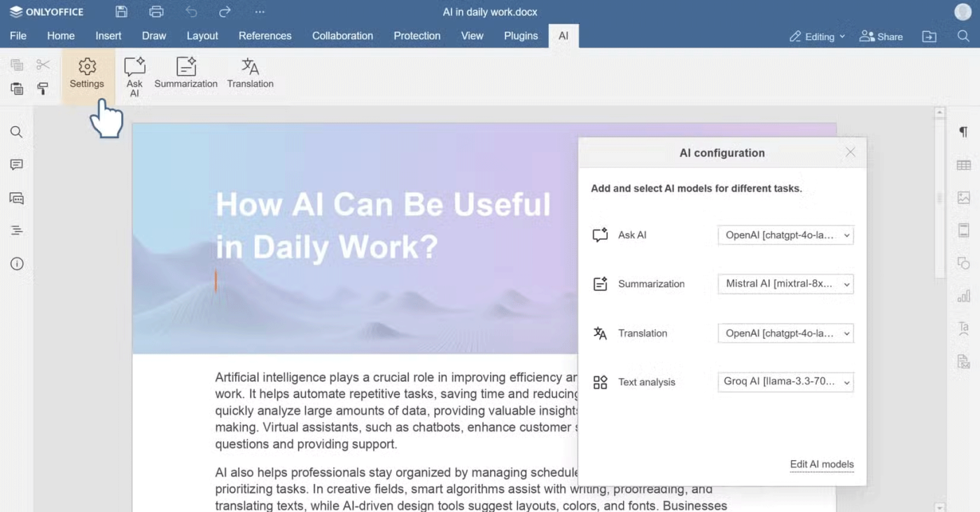Click the Print icon
This screenshot has height=512, width=980.
156,12
